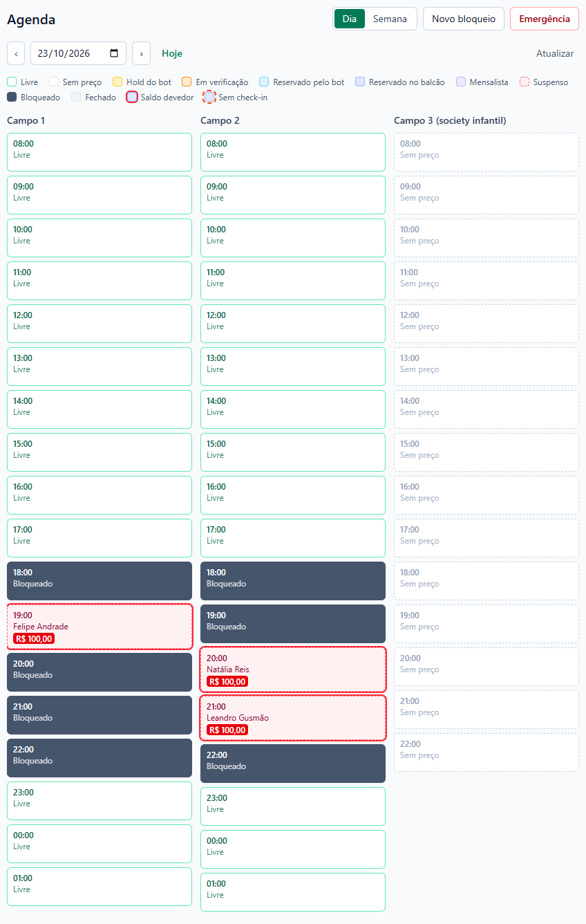The image size is (586, 924).
Task: Click the Hold do bot legend swatch
Action: 117,82
